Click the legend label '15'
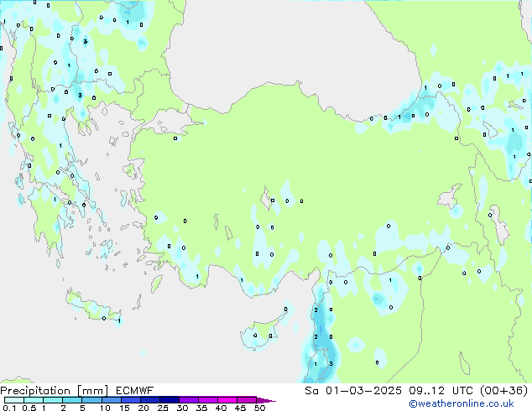 point(124,408)
